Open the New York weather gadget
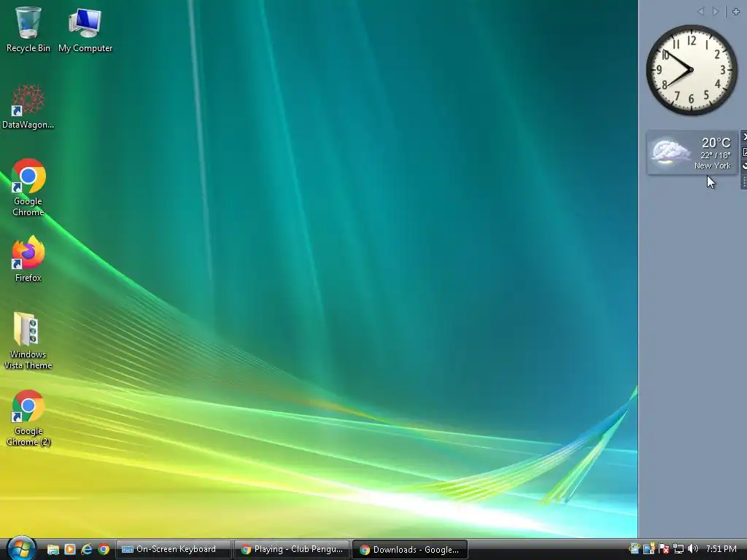 pyautogui.click(x=692, y=152)
